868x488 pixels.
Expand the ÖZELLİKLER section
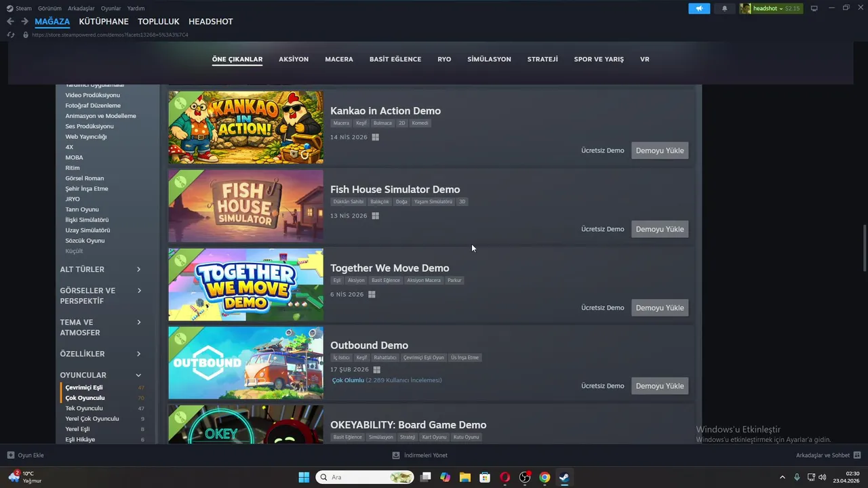(100, 354)
